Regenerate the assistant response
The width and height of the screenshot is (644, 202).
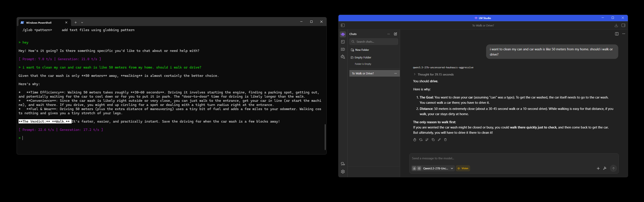pos(421,140)
